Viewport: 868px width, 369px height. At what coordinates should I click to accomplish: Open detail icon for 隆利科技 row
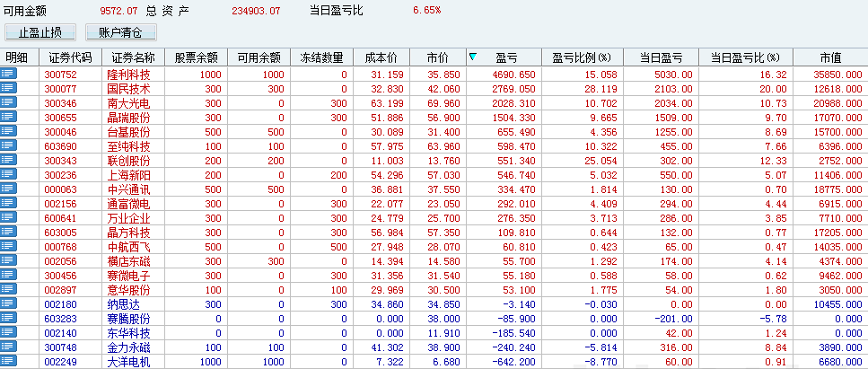[9, 73]
